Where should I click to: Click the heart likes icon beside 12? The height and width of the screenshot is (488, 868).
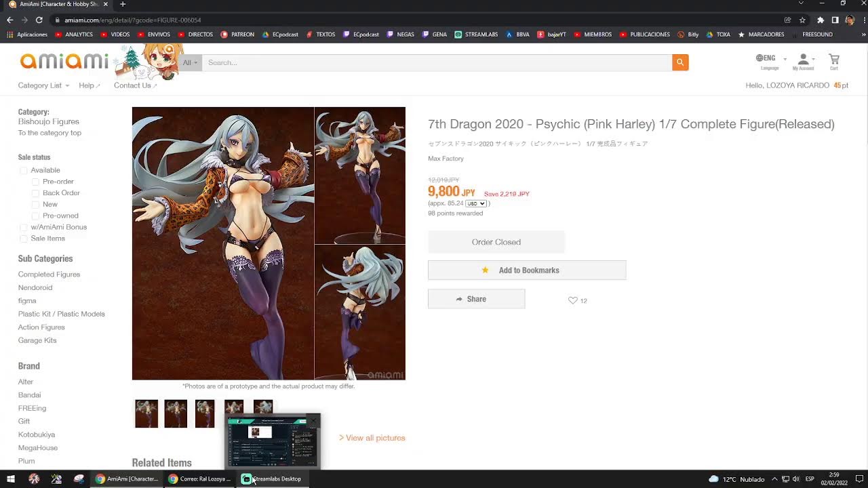pyautogui.click(x=572, y=300)
